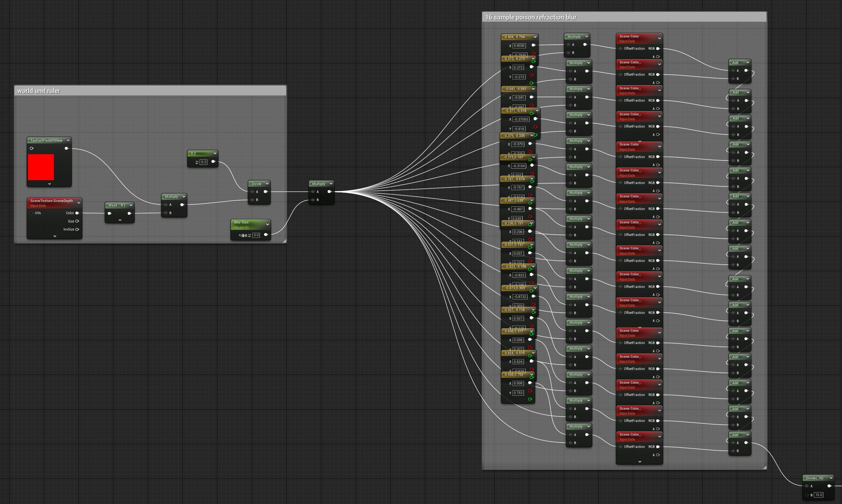The width and height of the screenshot is (842, 504).
Task: Click the Size output pin on SceneDepth
Action: click(x=77, y=221)
